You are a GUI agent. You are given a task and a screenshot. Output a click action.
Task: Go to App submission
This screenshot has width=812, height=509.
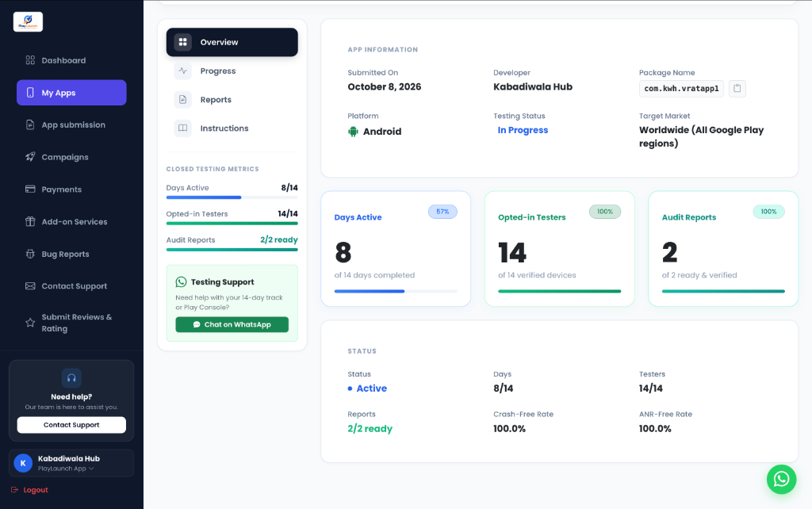click(x=71, y=124)
